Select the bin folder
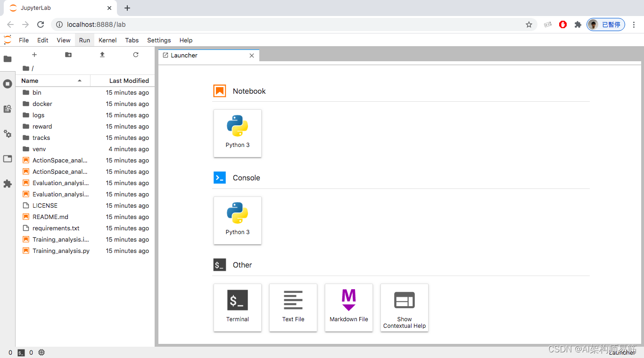Viewport: 644px width, 358px height. [x=85, y=92]
